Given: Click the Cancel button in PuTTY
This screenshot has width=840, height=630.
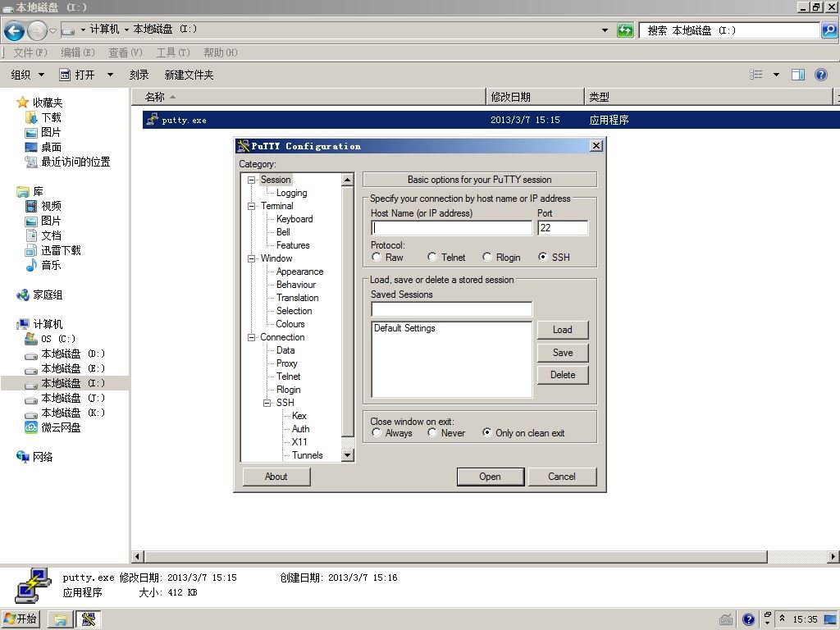Looking at the screenshot, I should pyautogui.click(x=562, y=477).
